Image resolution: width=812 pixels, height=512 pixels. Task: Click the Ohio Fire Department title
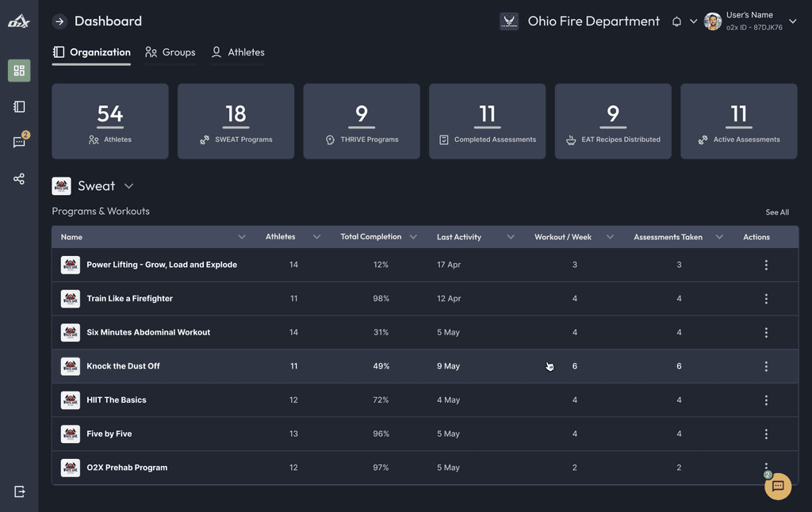tap(593, 21)
